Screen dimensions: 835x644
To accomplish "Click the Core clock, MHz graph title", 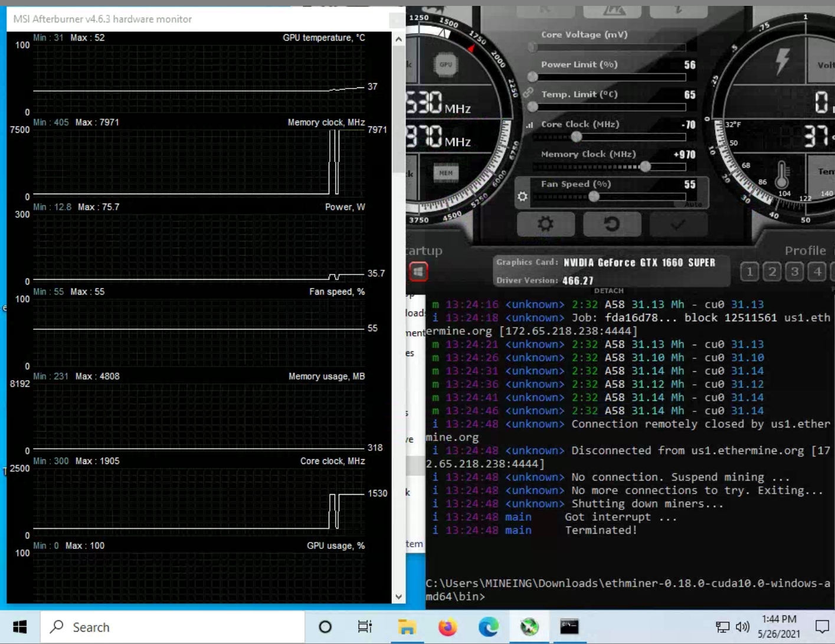I will click(x=333, y=461).
